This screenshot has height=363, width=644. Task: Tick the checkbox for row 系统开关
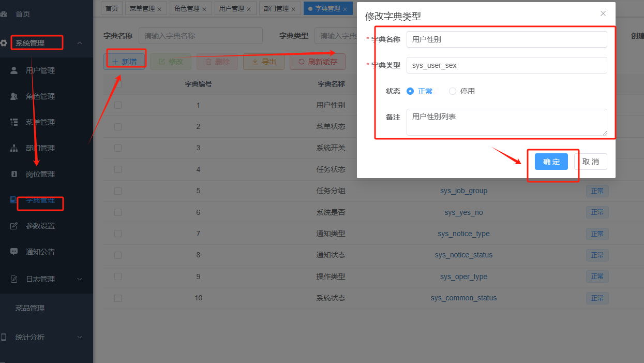point(118,148)
